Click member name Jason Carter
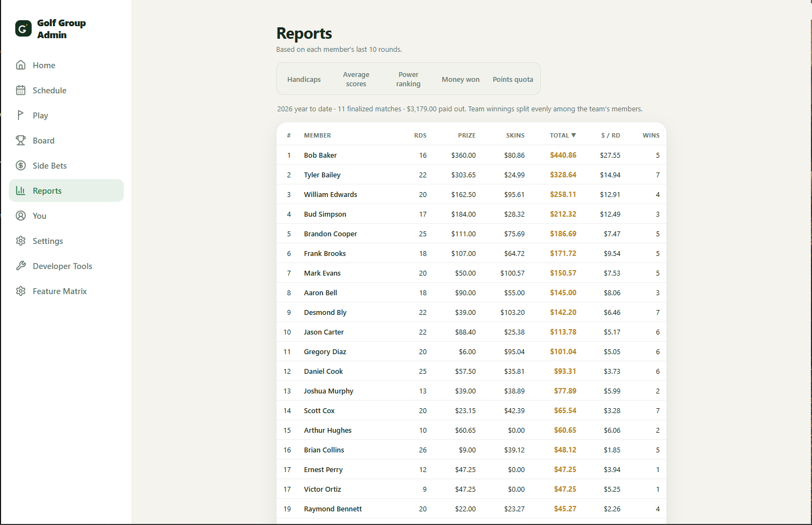 (x=324, y=332)
